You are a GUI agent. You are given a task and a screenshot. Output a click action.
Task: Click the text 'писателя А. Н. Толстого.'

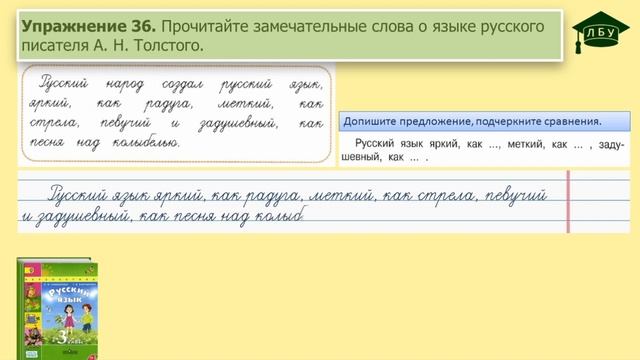pyautogui.click(x=112, y=45)
